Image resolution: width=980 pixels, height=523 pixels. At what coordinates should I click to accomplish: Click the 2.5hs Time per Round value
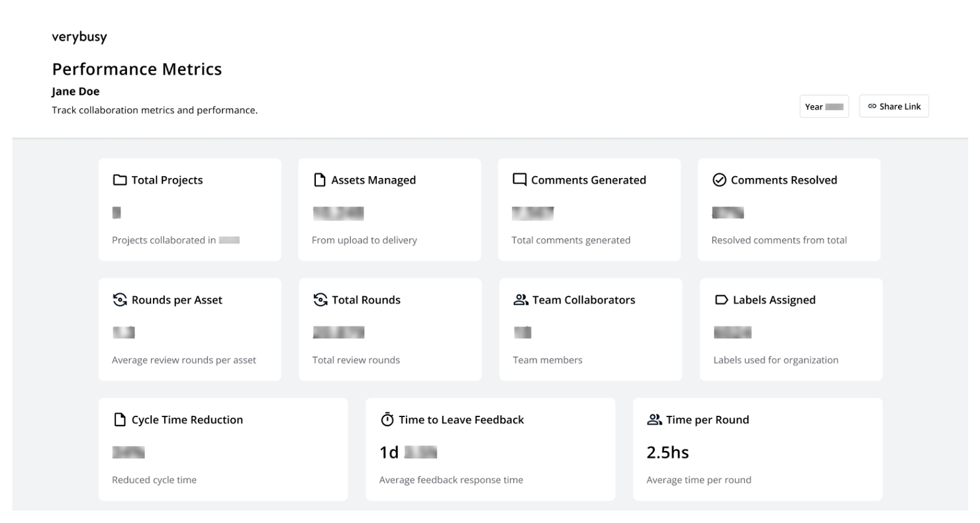667,452
